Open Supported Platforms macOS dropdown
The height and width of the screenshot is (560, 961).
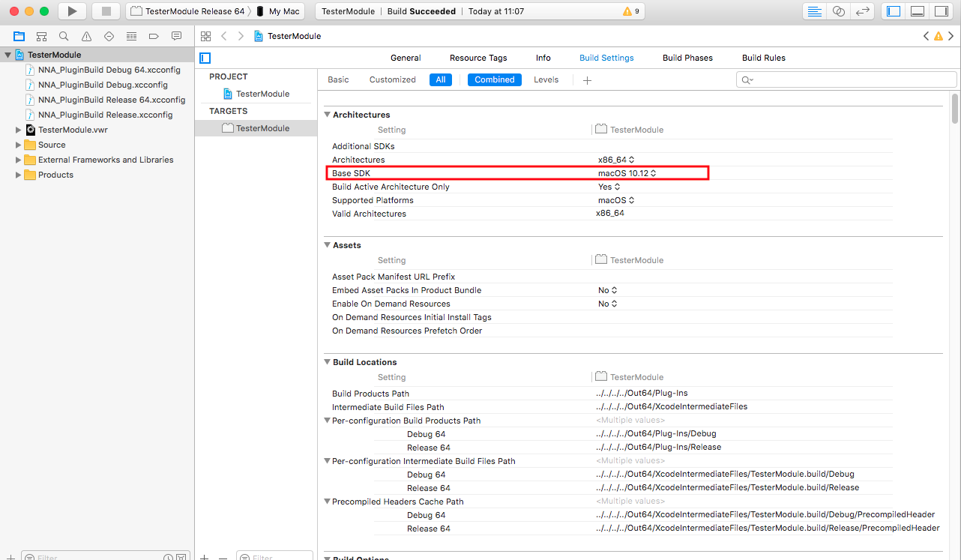pyautogui.click(x=616, y=200)
